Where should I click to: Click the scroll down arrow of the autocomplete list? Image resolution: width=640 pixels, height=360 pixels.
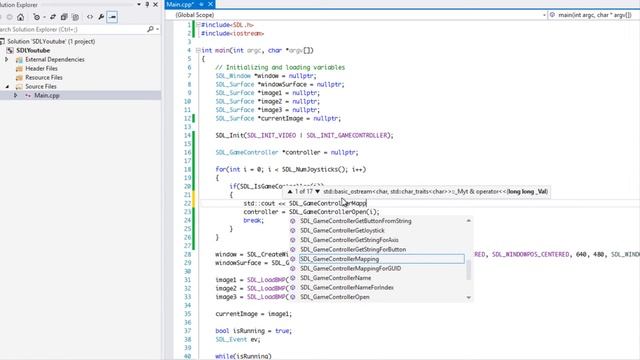(469, 298)
